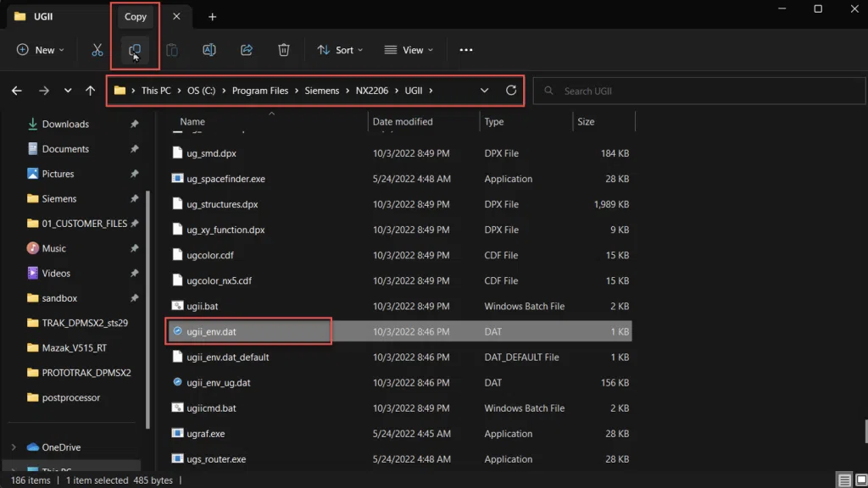Click the Delete trash can icon
Screen dimensions: 868x488
click(x=283, y=50)
